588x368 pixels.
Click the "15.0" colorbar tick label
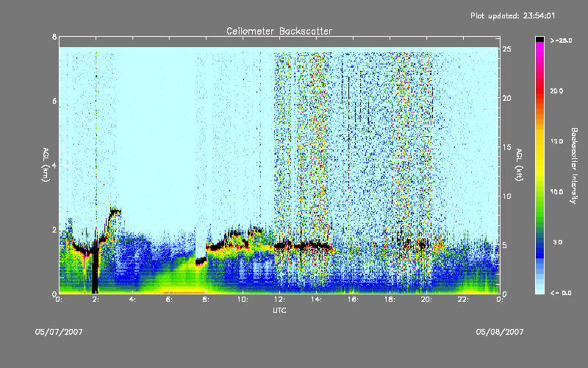click(x=556, y=141)
